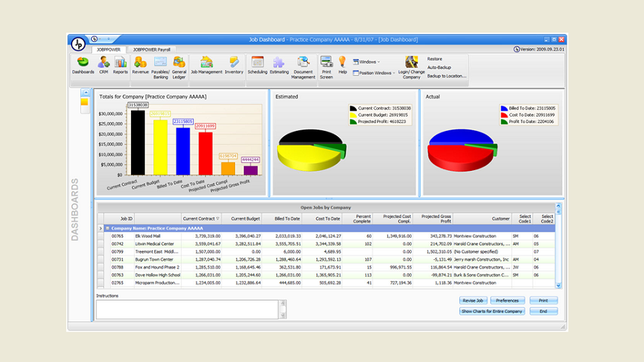Screen dimensions: 644x362
Task: Collapse the Dashboards sidebar arrow
Action: click(x=86, y=93)
